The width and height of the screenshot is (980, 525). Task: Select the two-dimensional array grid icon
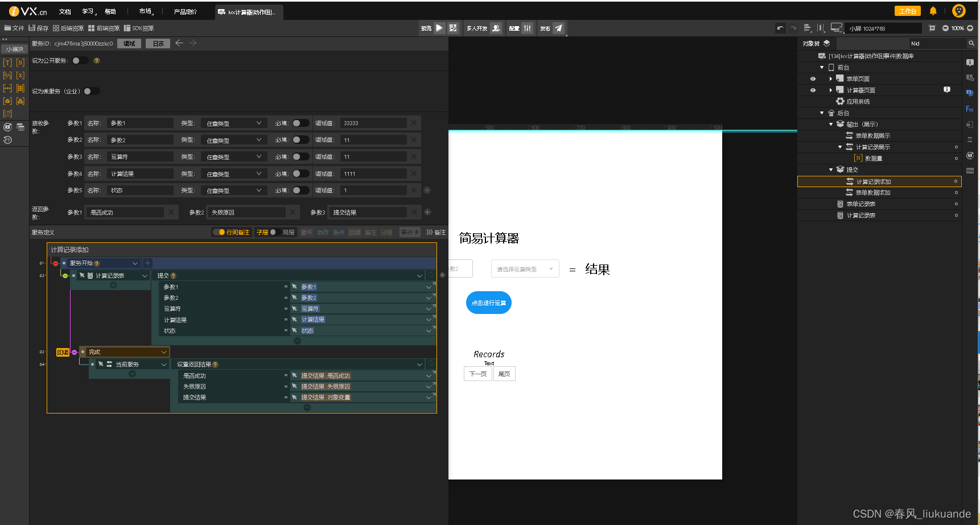[20, 88]
